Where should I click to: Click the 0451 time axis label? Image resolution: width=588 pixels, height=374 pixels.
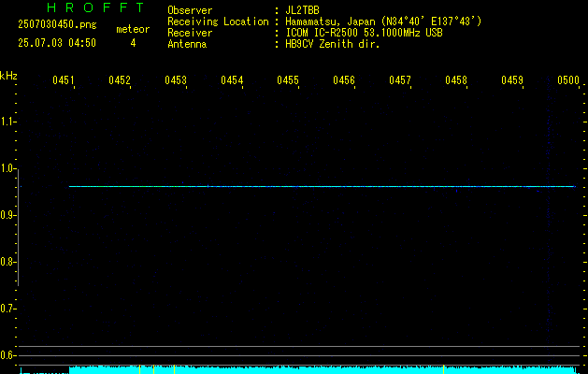[x=63, y=80]
